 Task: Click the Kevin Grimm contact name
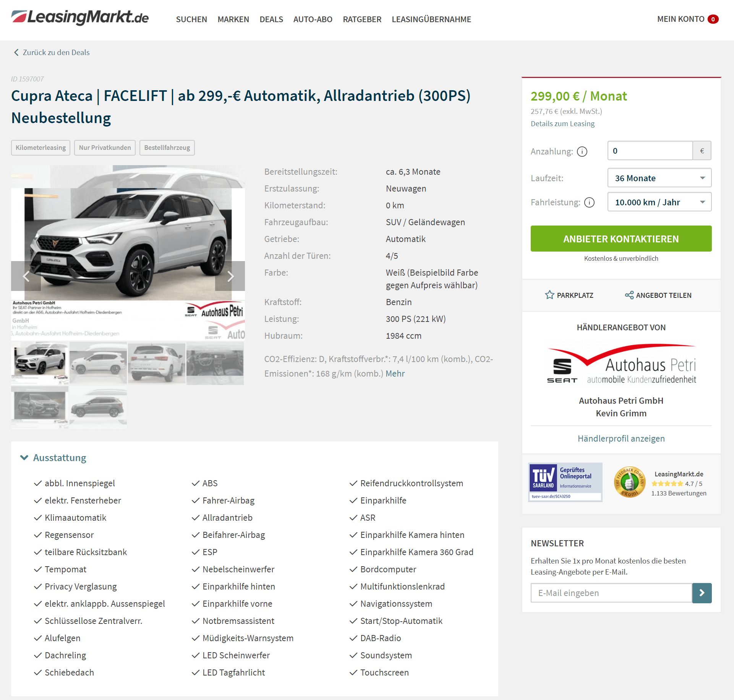621,413
